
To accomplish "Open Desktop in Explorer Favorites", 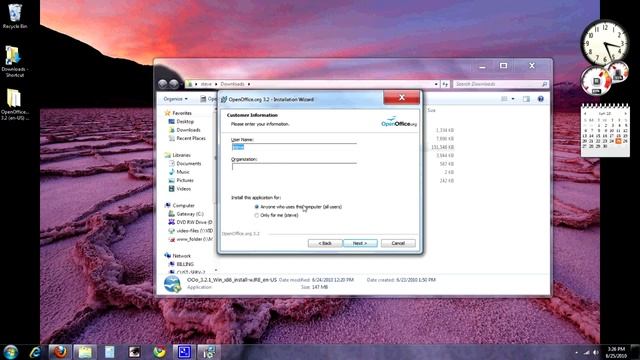I will pos(185,122).
